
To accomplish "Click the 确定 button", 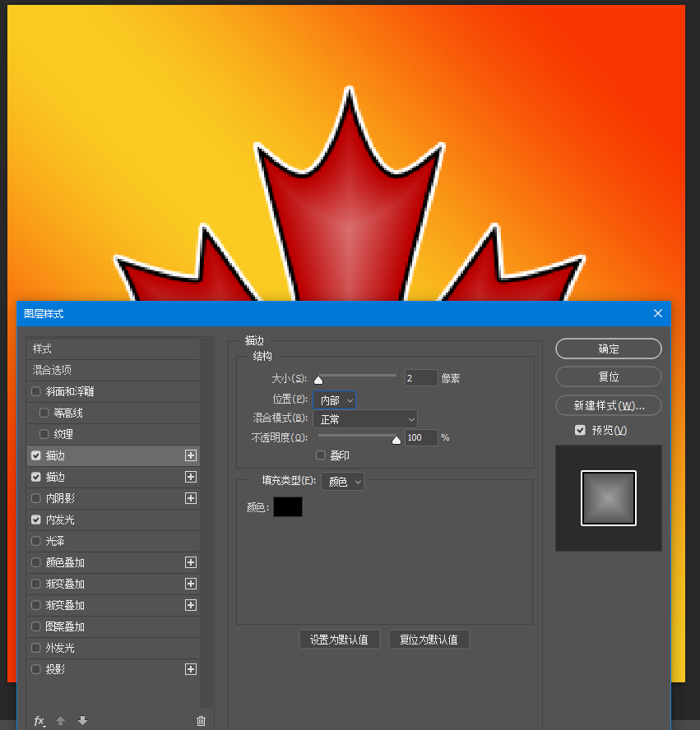I will coord(608,349).
